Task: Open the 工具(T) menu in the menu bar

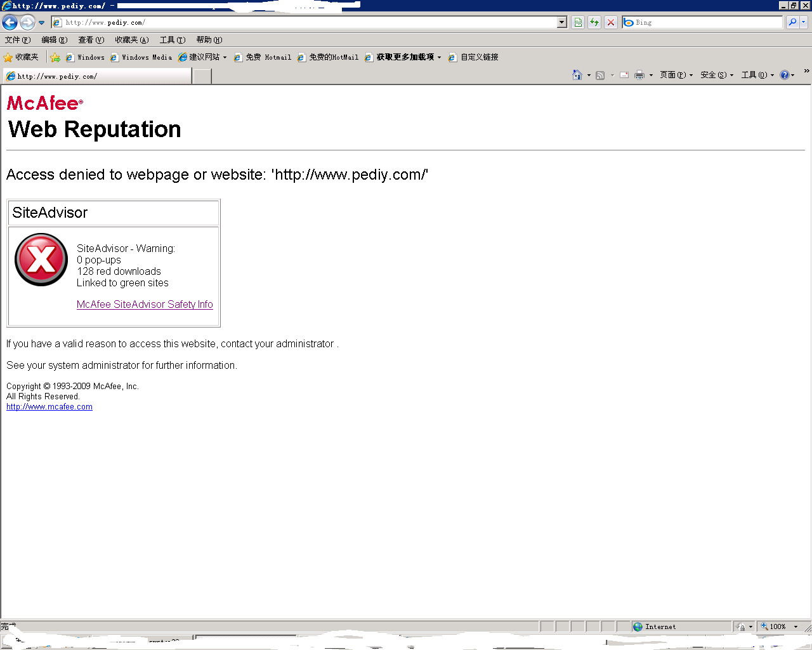Action: pyautogui.click(x=173, y=40)
